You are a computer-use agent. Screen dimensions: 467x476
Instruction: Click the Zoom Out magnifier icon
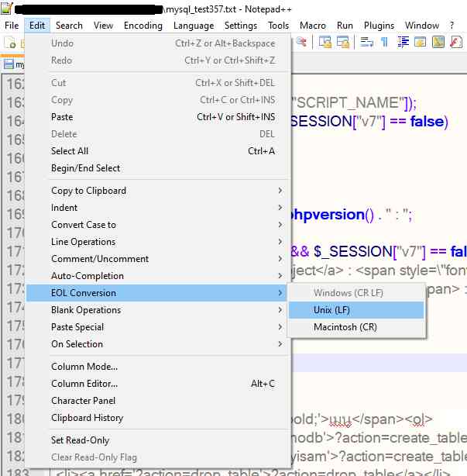pos(301,43)
